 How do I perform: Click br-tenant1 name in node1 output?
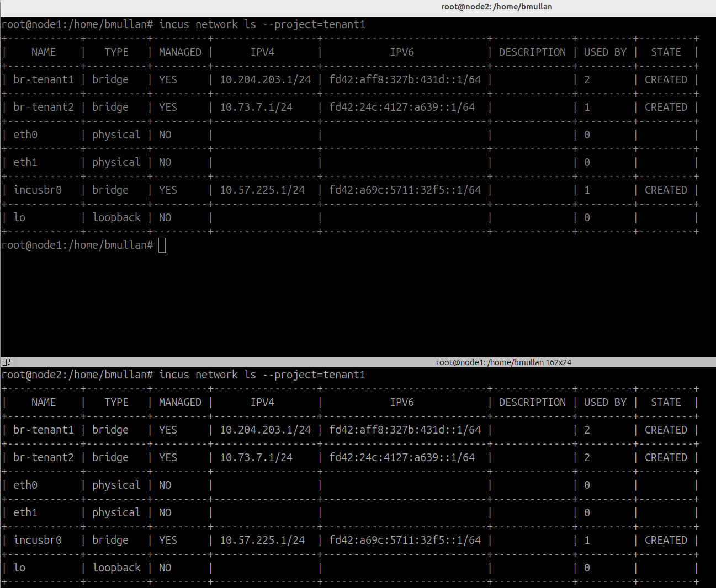pos(44,79)
